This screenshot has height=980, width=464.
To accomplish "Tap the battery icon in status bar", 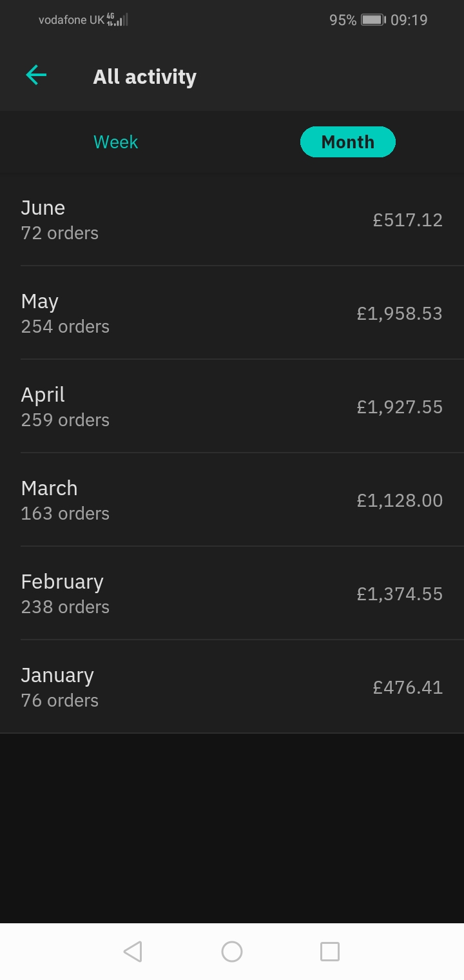I will pos(372,20).
